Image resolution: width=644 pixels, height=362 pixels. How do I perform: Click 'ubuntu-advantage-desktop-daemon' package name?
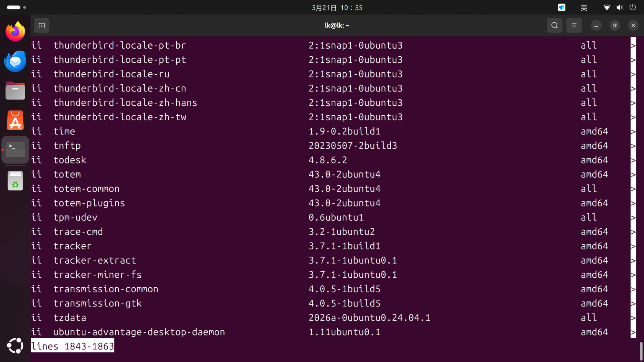click(139, 332)
